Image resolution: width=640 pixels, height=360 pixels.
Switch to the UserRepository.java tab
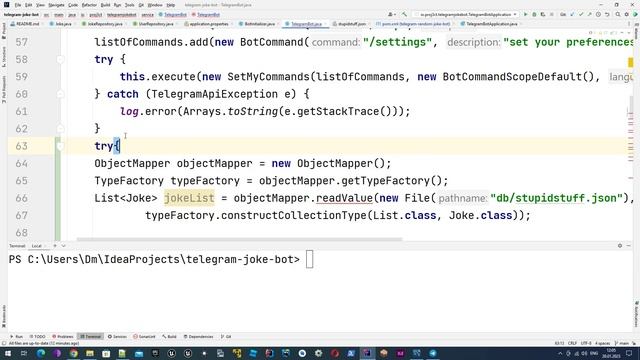(x=153, y=24)
